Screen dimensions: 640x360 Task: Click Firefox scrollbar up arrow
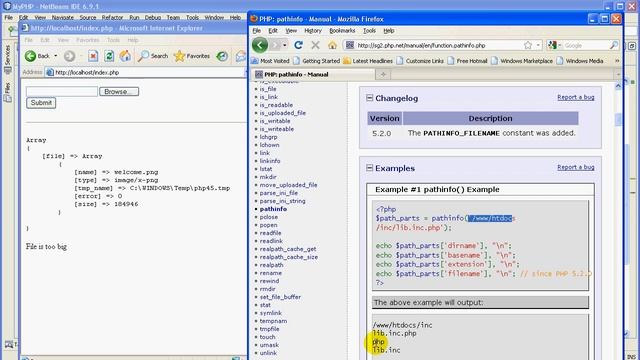point(618,86)
